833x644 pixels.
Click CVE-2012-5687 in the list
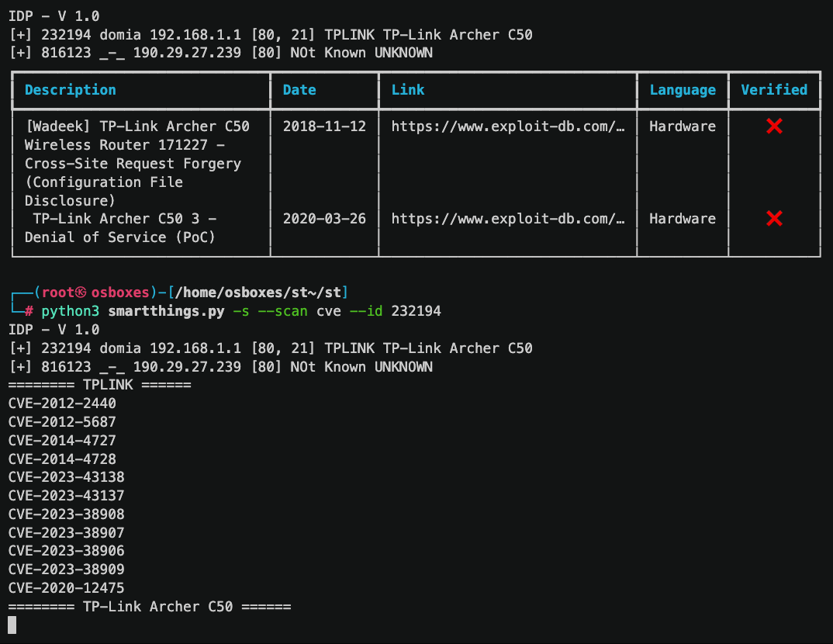[62, 422]
